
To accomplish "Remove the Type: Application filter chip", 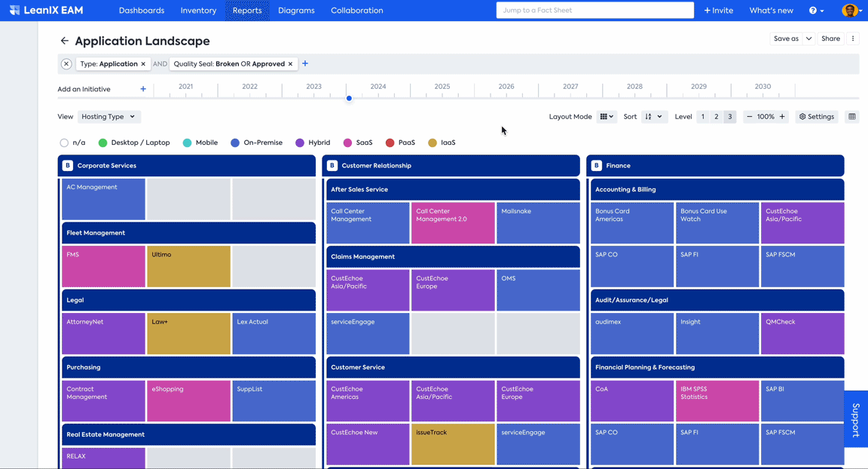I will click(143, 64).
